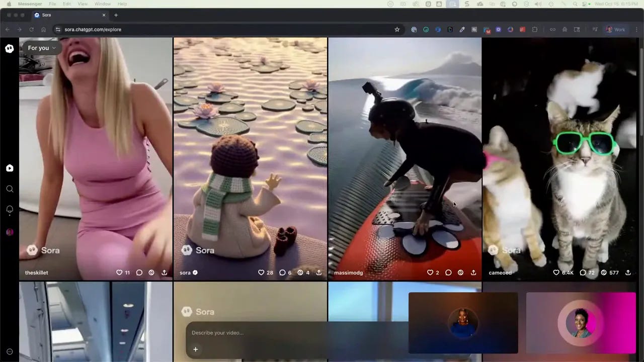Open the Messenger menu in menu bar
The image size is (644, 362).
pyautogui.click(x=30, y=4)
